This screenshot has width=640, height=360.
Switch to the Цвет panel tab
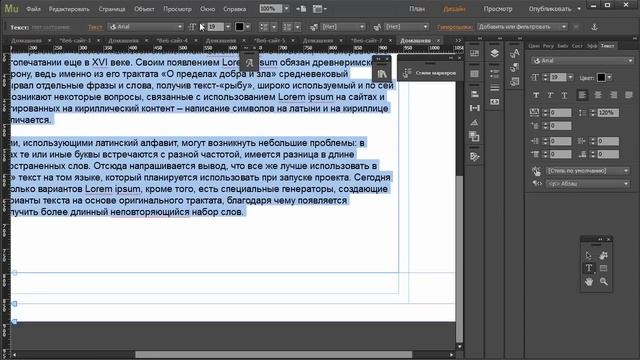(x=533, y=46)
